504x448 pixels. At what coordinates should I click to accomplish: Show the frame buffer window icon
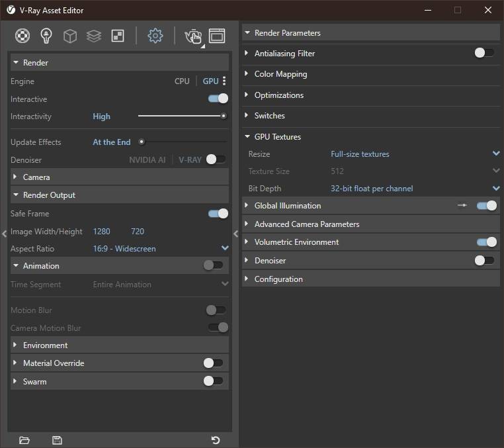point(217,36)
